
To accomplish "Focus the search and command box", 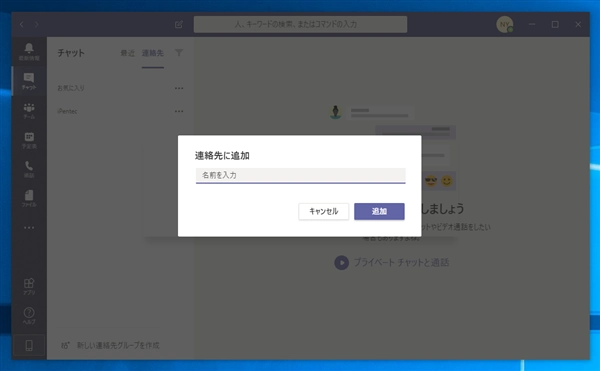I will (x=300, y=24).
